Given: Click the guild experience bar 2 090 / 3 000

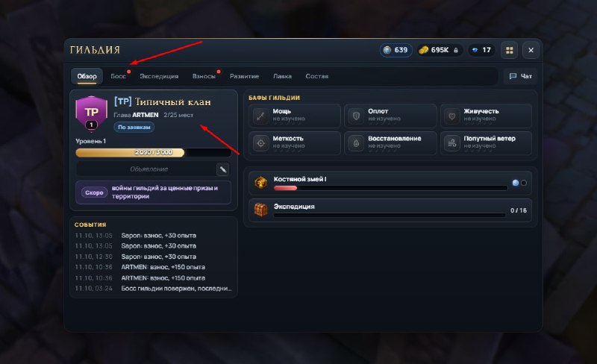Looking at the screenshot, I should pos(154,152).
